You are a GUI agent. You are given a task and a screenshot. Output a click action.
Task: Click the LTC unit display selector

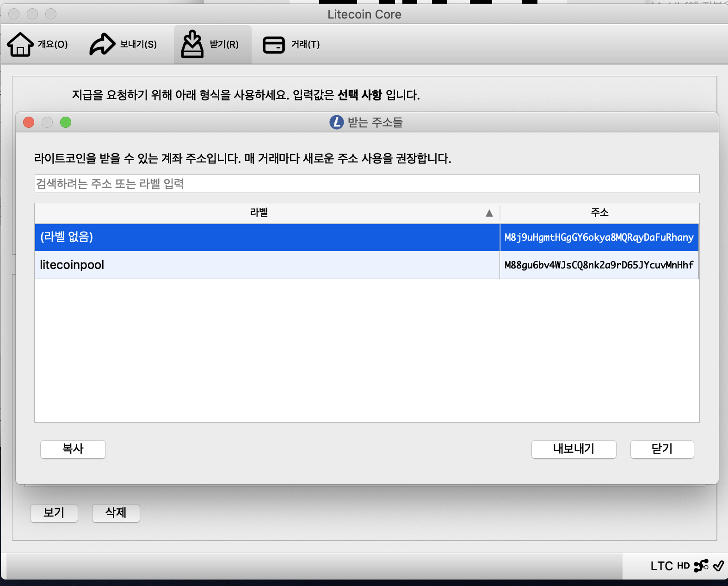click(661, 566)
